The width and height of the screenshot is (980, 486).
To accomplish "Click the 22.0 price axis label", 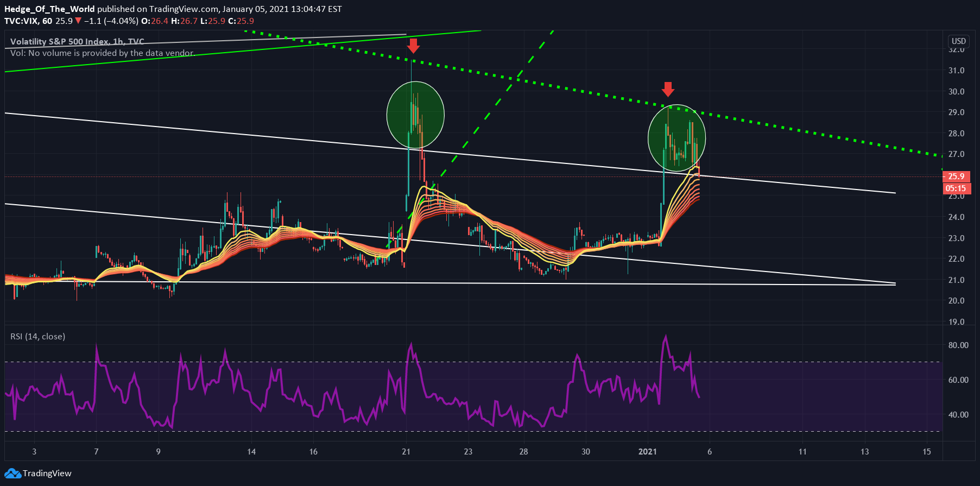I will (956, 259).
